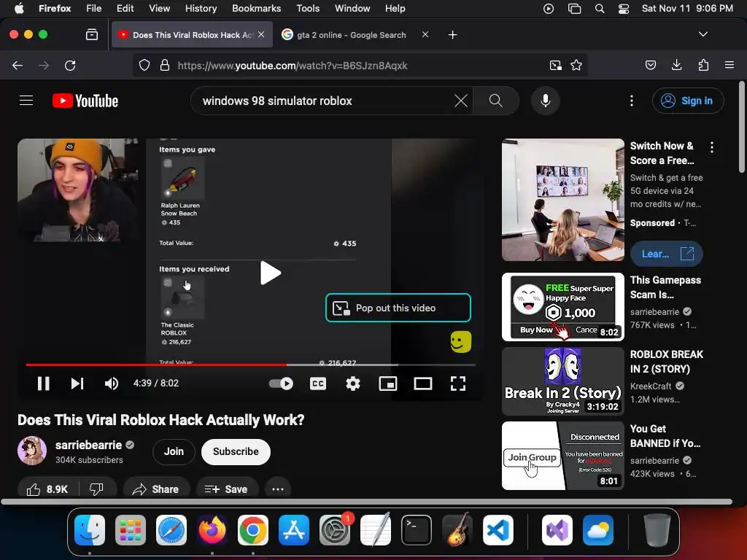Open Spotlight search in menu bar
747x560 pixels.
[600, 8]
